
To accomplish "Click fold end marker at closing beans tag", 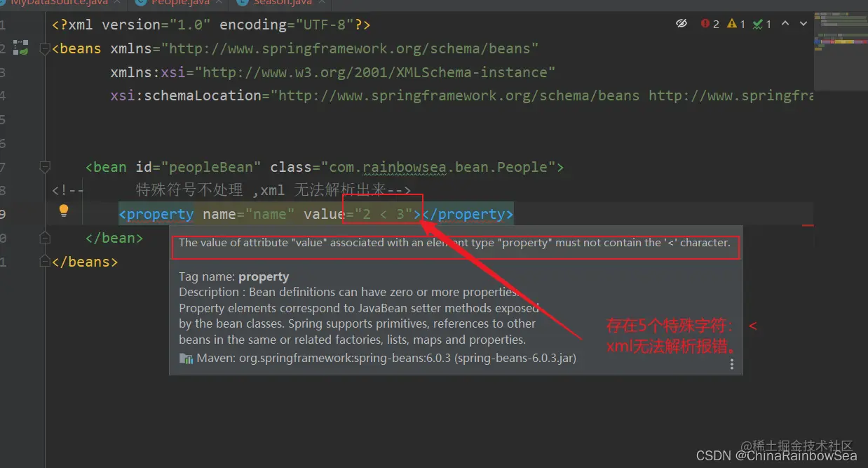I will (45, 262).
